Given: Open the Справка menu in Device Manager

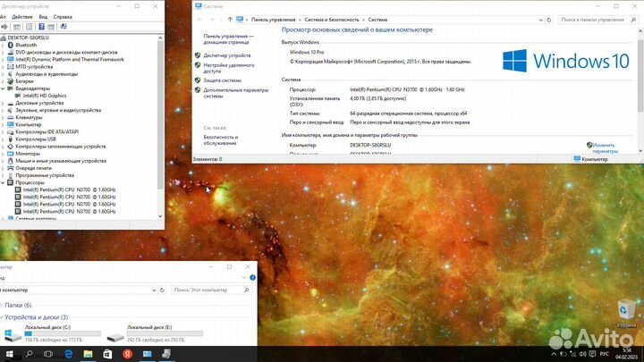Looking at the screenshot, I should pos(63,17).
